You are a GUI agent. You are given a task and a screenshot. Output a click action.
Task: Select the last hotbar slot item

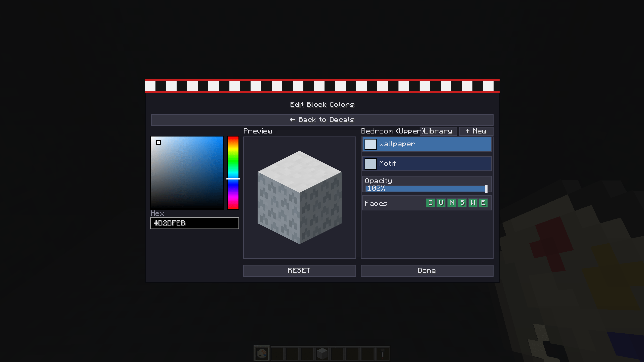point(382,354)
